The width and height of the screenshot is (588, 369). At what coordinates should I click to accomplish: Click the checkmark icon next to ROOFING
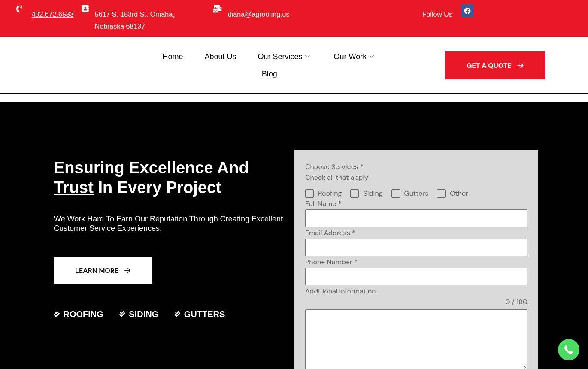coord(57,314)
